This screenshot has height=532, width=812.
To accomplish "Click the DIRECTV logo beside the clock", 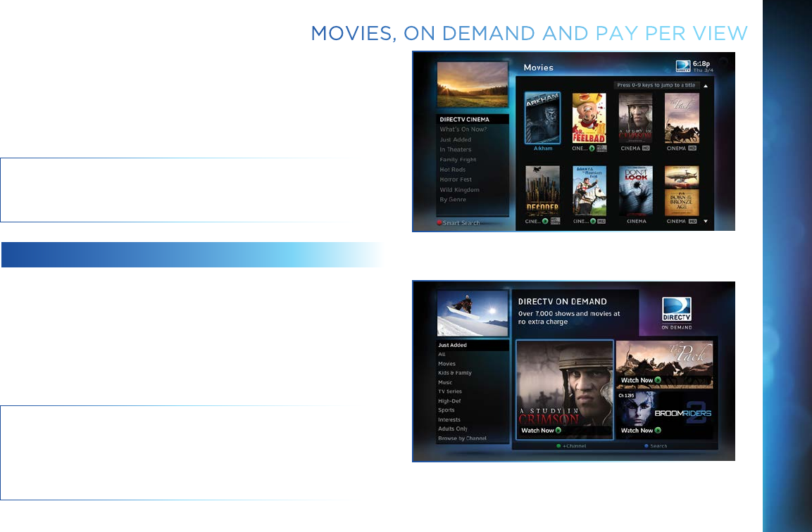I will (682, 66).
